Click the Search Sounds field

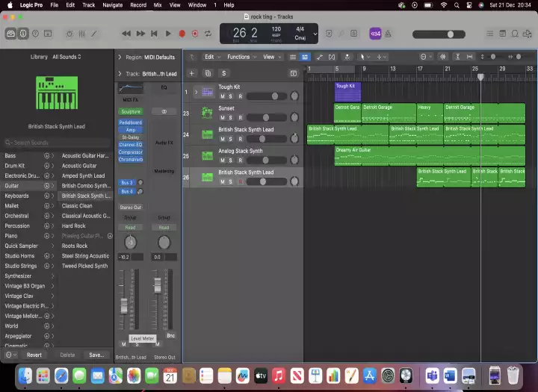coord(57,143)
